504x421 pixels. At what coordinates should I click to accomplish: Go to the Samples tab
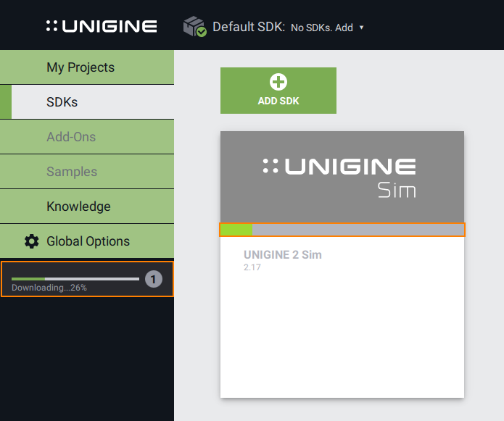pyautogui.click(x=72, y=172)
